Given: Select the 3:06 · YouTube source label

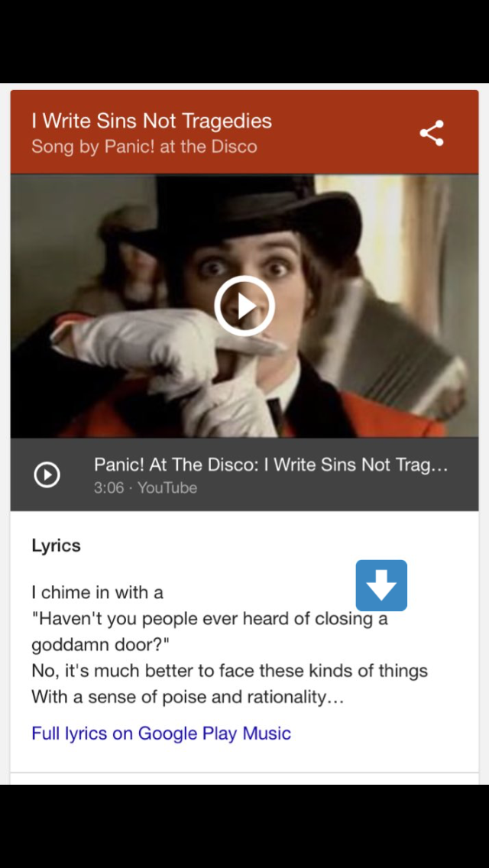Looking at the screenshot, I should pos(146,487).
